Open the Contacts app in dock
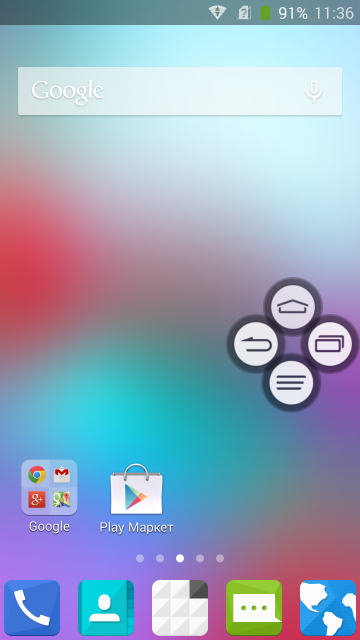Image resolution: width=360 pixels, height=640 pixels. point(106,608)
